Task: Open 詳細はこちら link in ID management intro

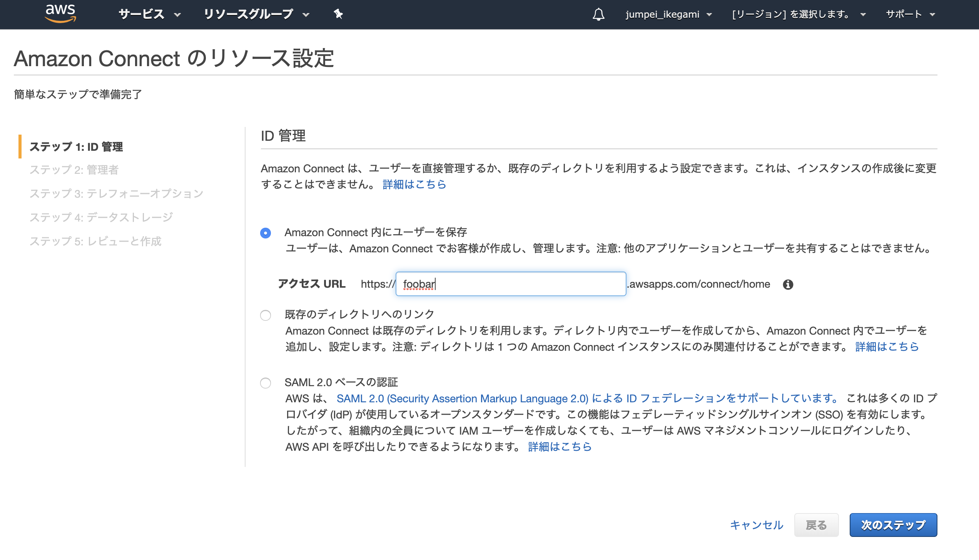Action: (x=414, y=185)
